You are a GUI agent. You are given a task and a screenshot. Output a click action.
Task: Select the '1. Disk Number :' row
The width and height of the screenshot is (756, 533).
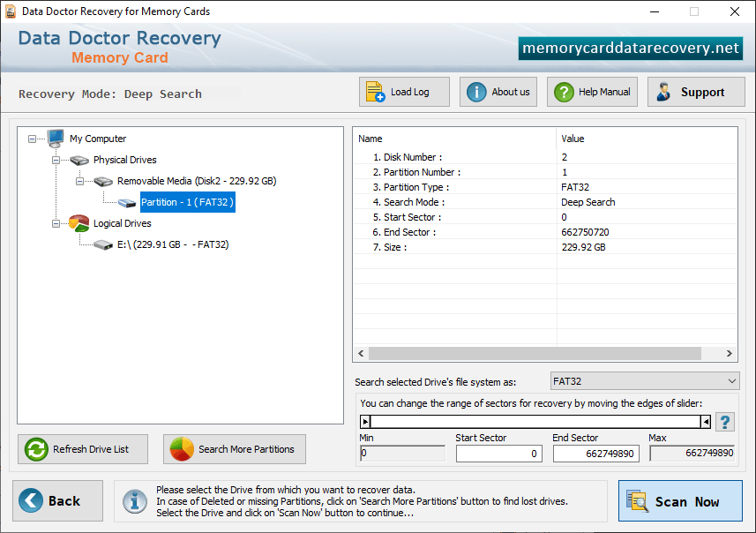click(x=545, y=157)
